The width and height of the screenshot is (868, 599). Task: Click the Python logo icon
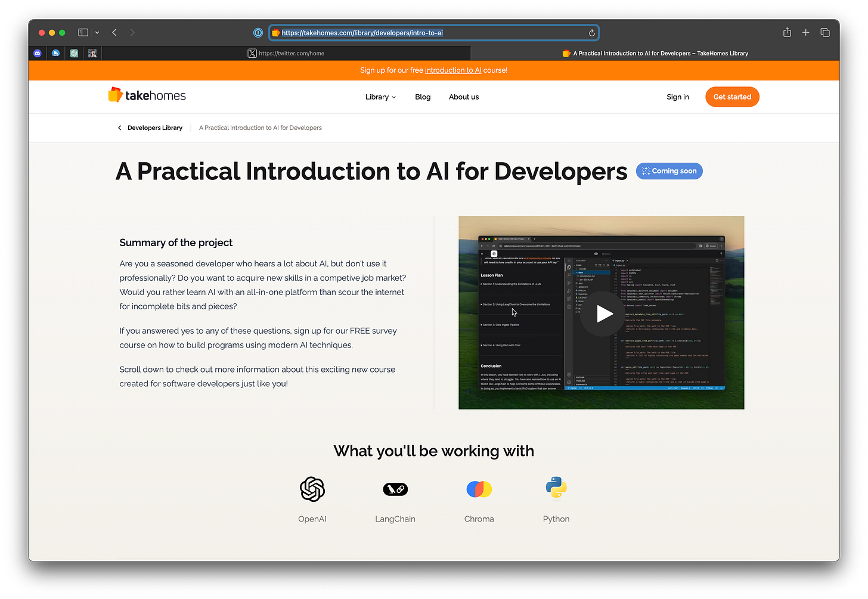(x=556, y=488)
